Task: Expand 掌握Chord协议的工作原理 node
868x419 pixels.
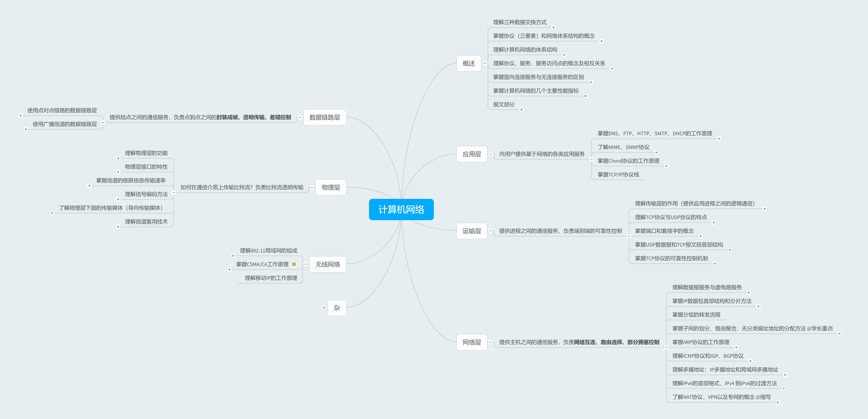Action: click(666, 166)
